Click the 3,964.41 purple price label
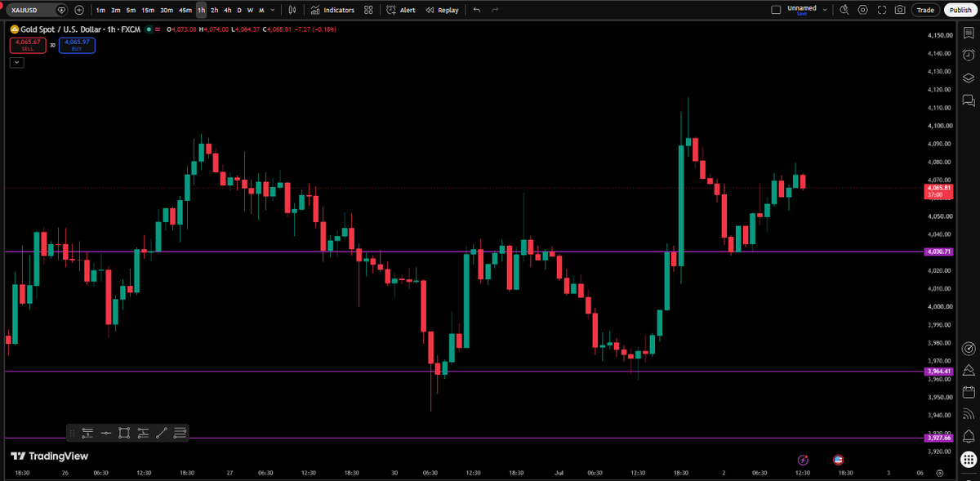 coord(939,372)
